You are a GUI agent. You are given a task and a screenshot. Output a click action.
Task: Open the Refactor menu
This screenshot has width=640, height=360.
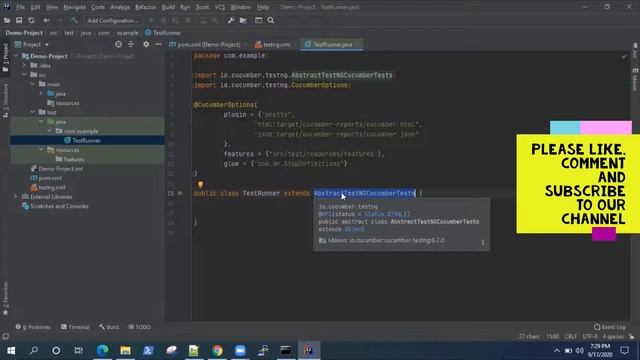tap(145, 7)
